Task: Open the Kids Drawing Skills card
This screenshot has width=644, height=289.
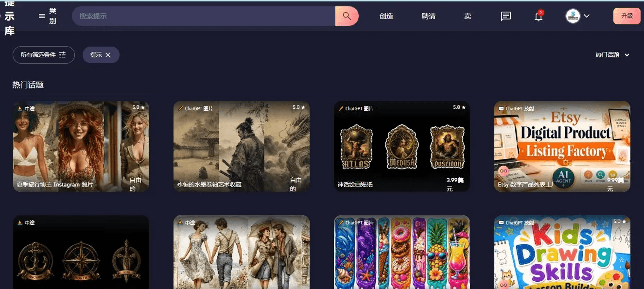Action: (562, 252)
